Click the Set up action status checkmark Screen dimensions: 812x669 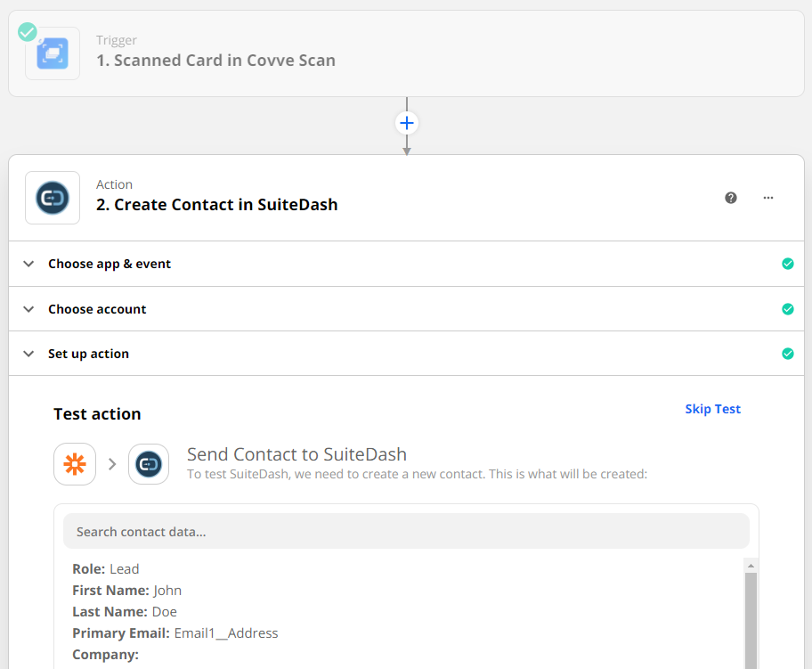(x=787, y=354)
